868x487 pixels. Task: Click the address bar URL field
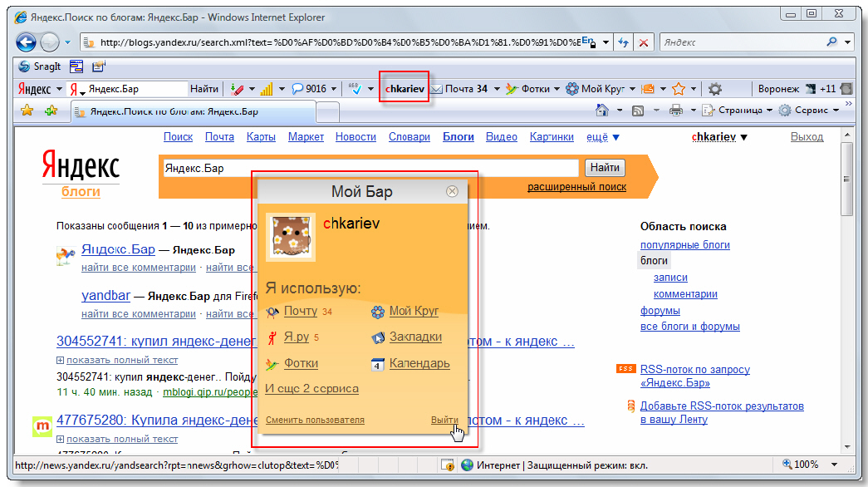click(338, 42)
